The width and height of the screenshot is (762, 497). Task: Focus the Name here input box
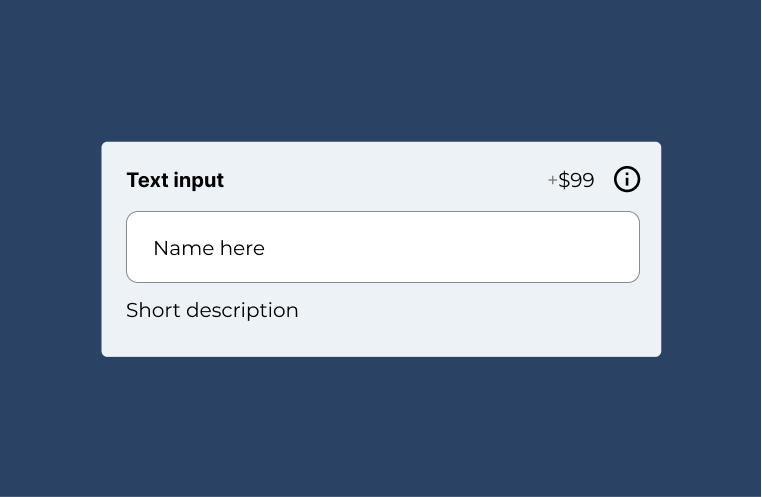pyautogui.click(x=382, y=247)
